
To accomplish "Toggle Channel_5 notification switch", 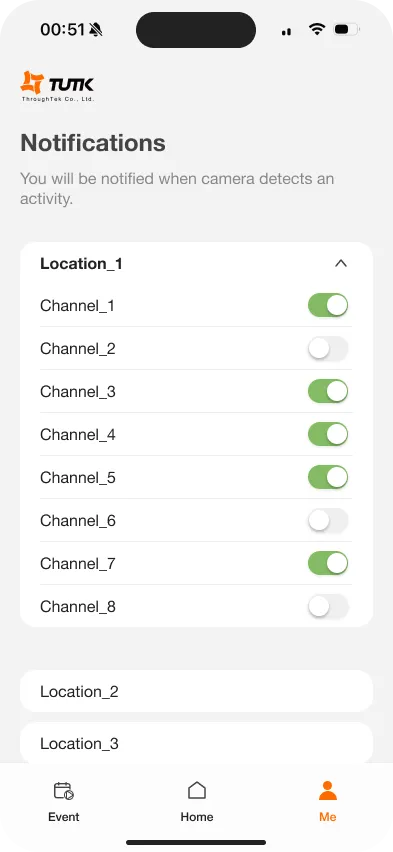I will click(328, 477).
